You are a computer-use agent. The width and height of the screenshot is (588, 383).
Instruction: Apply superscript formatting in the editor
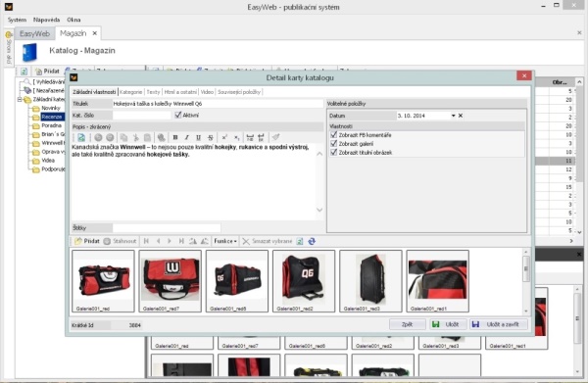pyautogui.click(x=224, y=137)
